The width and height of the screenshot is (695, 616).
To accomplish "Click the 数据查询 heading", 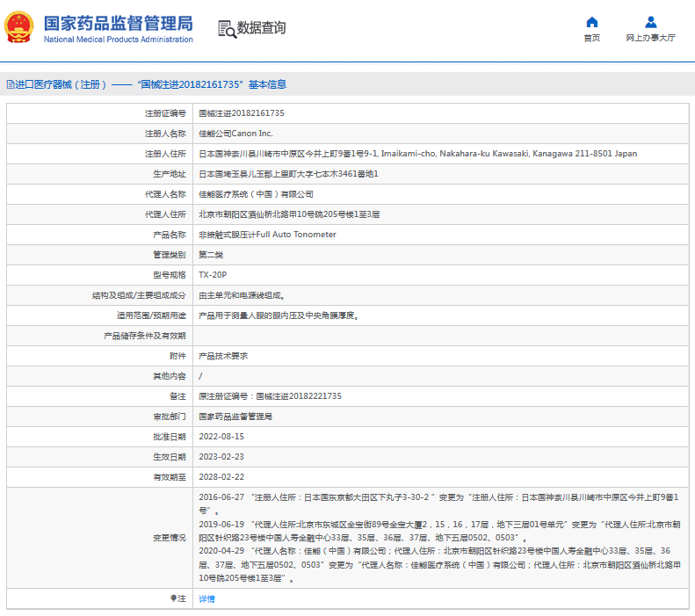I will pyautogui.click(x=261, y=27).
